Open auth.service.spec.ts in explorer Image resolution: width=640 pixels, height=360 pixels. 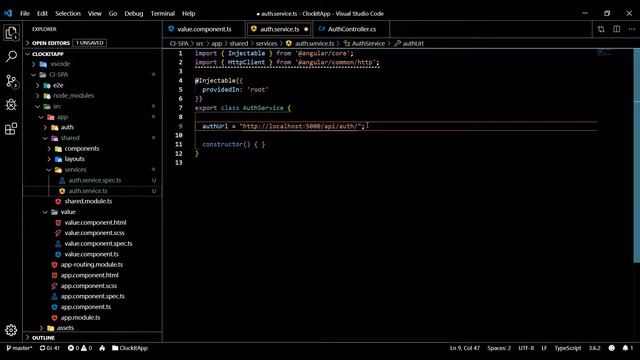click(93, 180)
